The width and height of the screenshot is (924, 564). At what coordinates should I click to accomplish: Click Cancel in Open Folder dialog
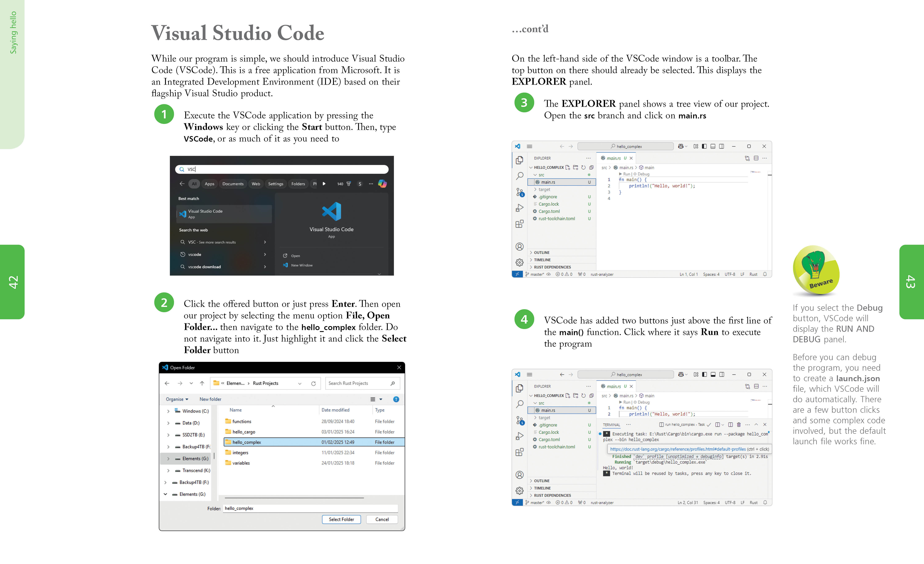point(382,519)
